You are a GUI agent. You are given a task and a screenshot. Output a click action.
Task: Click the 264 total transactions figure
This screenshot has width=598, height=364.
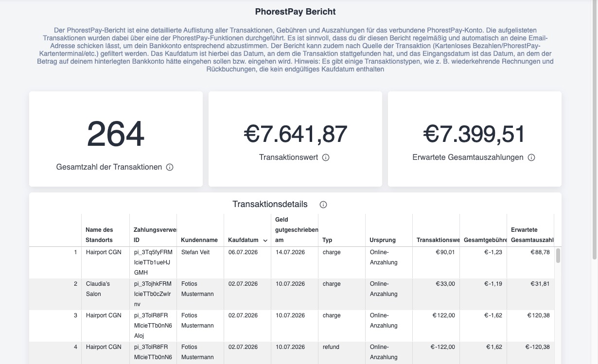[x=116, y=134]
